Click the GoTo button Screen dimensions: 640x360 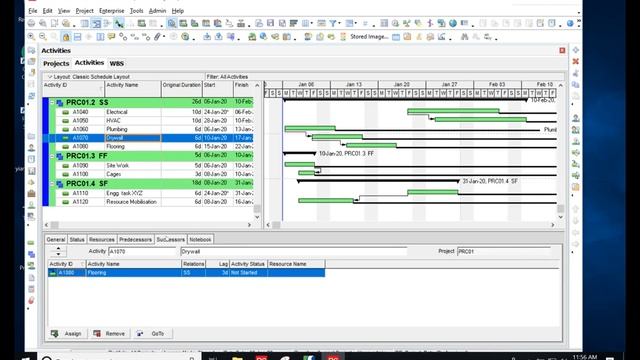[x=152, y=334]
